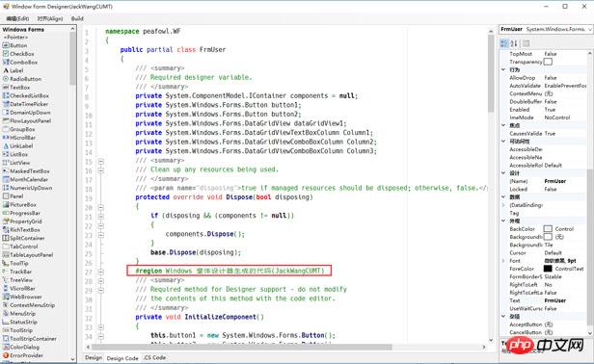The image size is (594, 364).
Task: Select the Button control in toolbox
Action: 14,45
